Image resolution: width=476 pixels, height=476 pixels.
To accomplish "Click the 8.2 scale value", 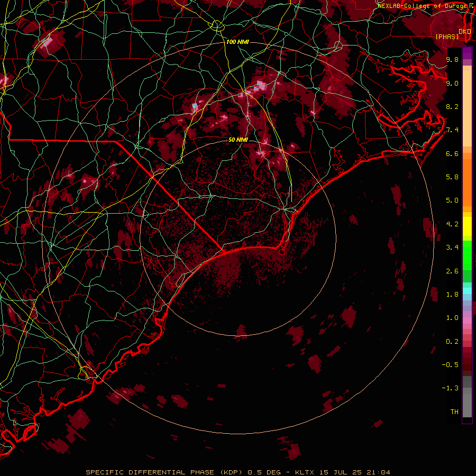I will click(x=452, y=106).
